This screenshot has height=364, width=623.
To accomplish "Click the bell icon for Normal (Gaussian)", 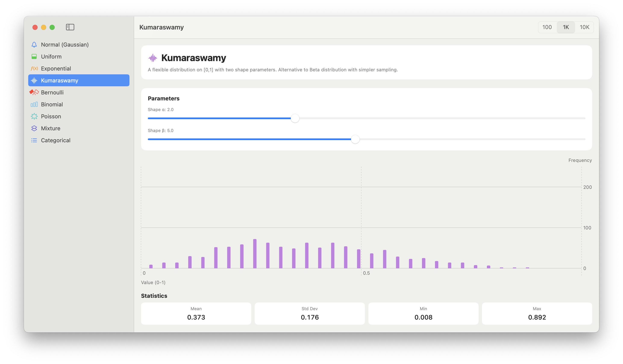I will [34, 44].
